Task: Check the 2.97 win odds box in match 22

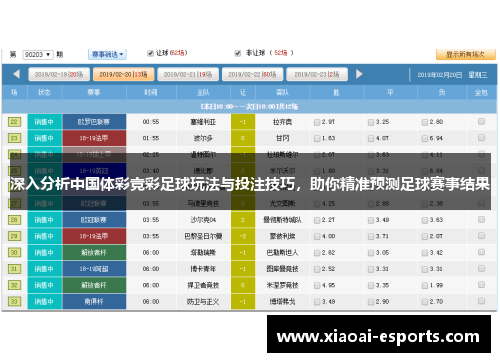Action: click(317, 122)
